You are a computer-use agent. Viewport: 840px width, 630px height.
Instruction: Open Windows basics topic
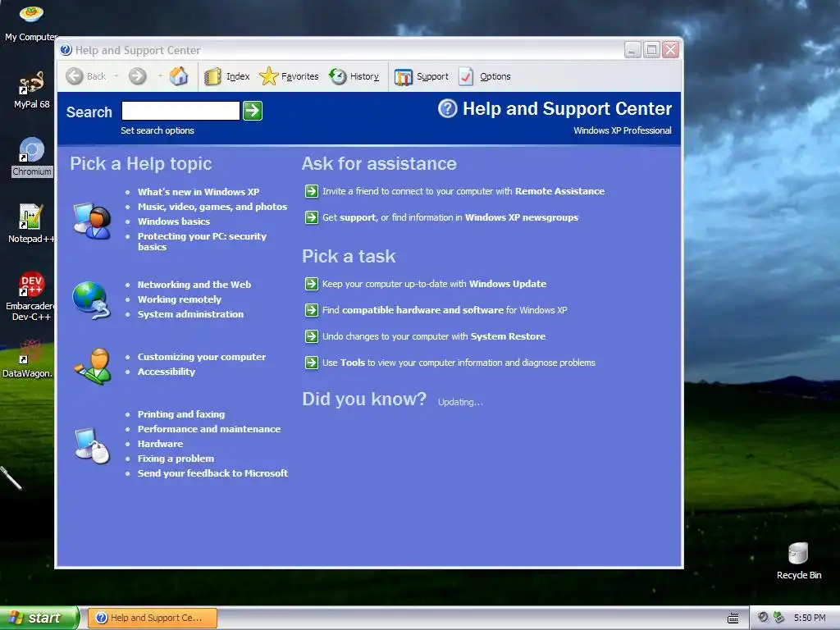174,221
